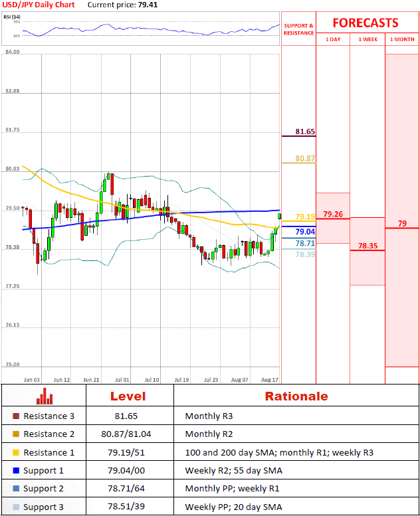420x516 pixels.
Task: Click the 78.39 support level label
Action: coord(305,254)
